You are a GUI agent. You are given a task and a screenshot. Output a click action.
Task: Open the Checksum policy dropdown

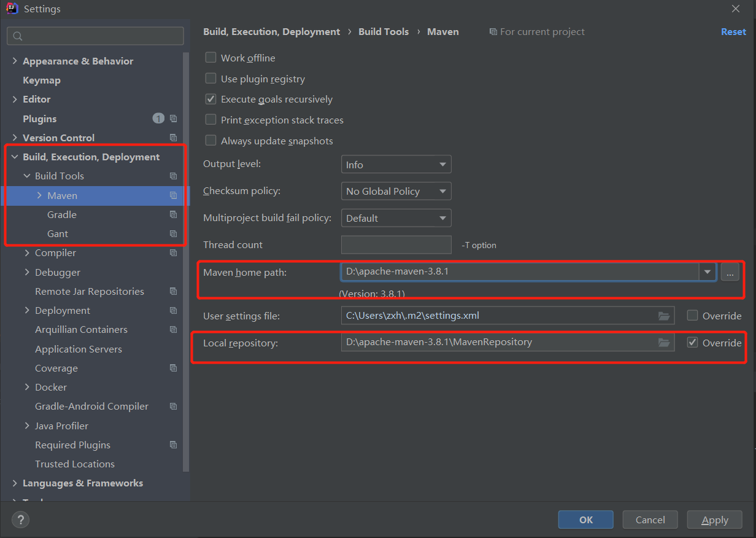pyautogui.click(x=396, y=191)
